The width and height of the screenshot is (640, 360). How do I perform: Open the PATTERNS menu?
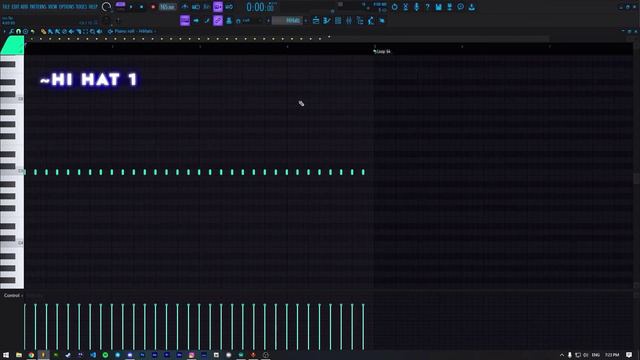(38, 7)
